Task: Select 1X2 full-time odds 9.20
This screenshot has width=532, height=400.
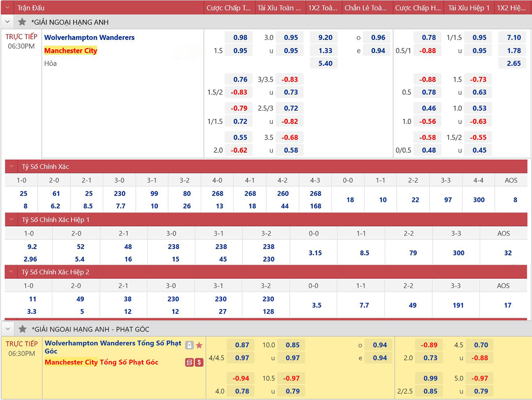Action: pos(325,38)
